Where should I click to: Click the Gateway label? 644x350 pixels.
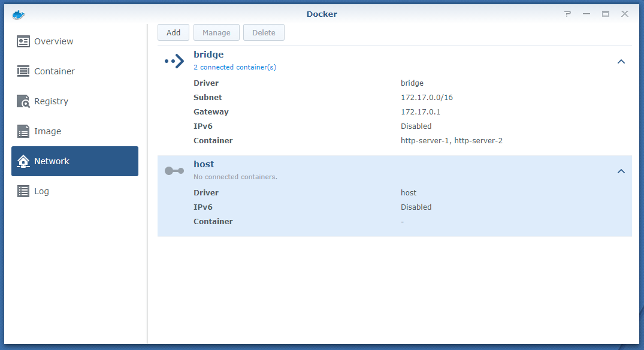[211, 111]
